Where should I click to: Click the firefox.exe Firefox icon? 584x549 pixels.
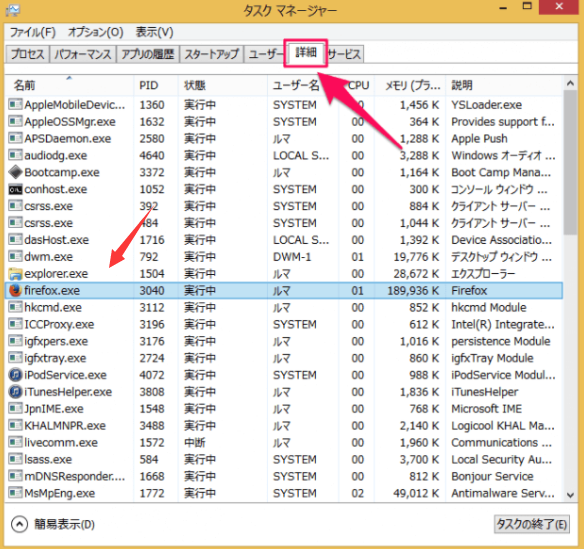[15, 290]
